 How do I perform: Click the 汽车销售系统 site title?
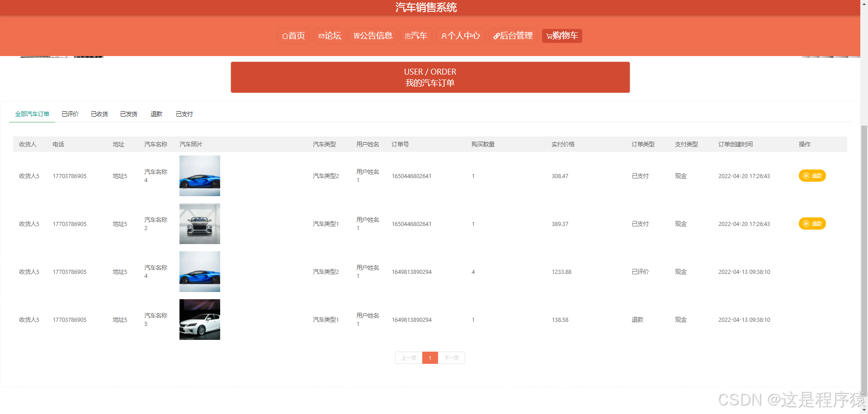coord(426,7)
